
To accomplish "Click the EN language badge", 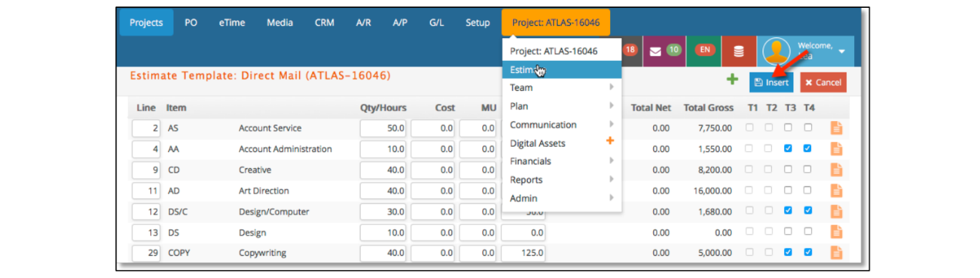I will tap(705, 50).
